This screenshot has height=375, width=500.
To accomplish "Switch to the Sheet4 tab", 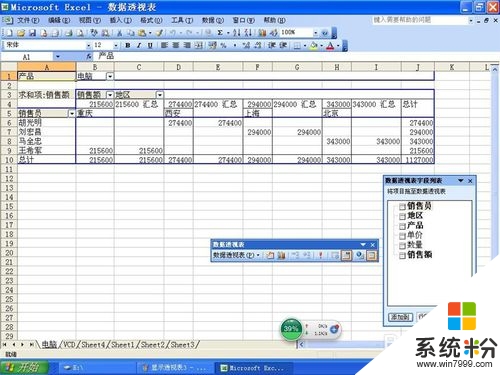I will click(93, 344).
